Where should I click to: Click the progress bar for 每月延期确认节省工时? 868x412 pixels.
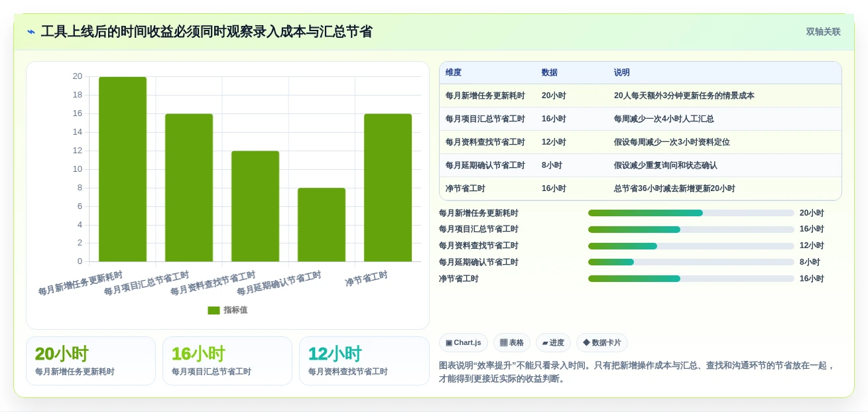pyautogui.click(x=691, y=262)
